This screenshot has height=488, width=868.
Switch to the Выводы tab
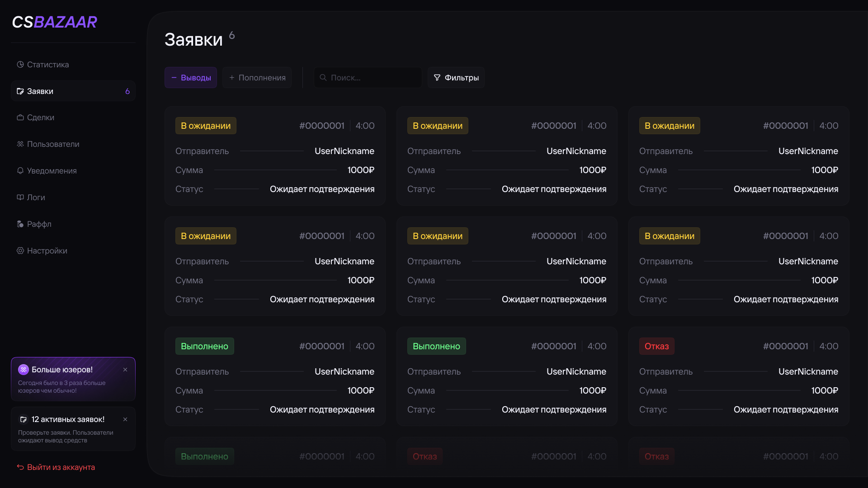pyautogui.click(x=191, y=78)
